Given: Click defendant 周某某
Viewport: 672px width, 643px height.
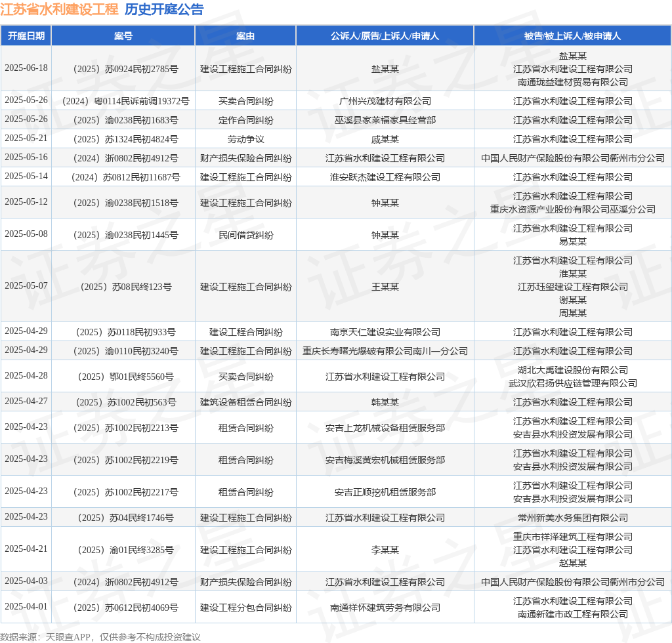Looking at the screenshot, I should (572, 313).
